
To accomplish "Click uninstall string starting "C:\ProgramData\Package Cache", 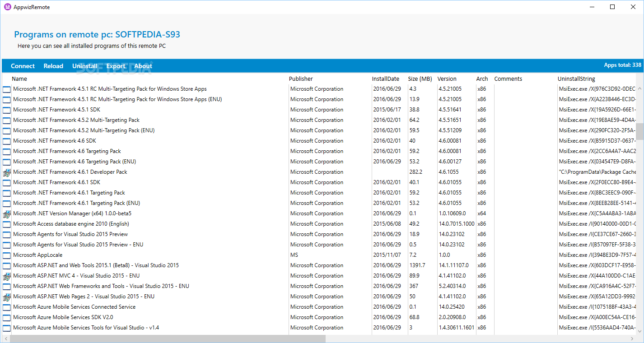I will coord(597,172).
